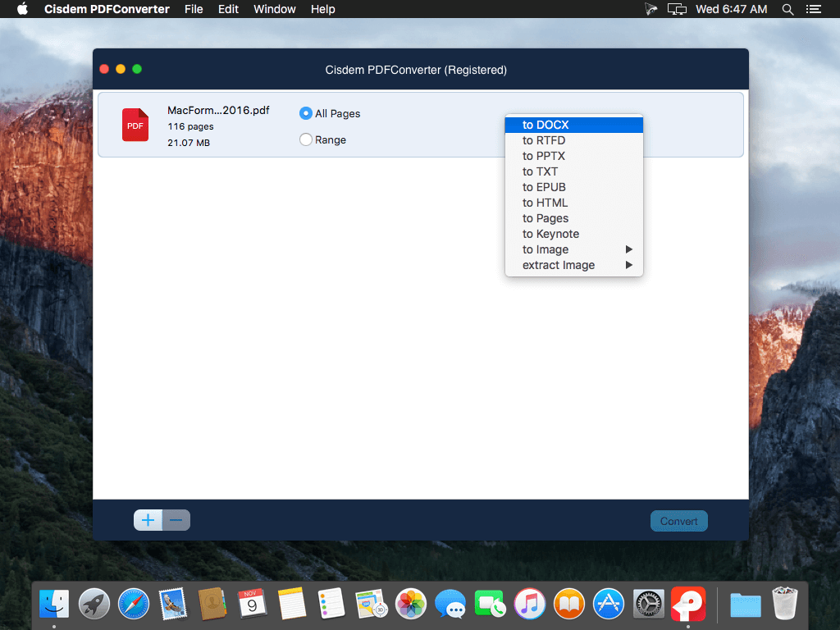Open FaceTime app in dock
The width and height of the screenshot is (840, 630).
click(x=490, y=604)
